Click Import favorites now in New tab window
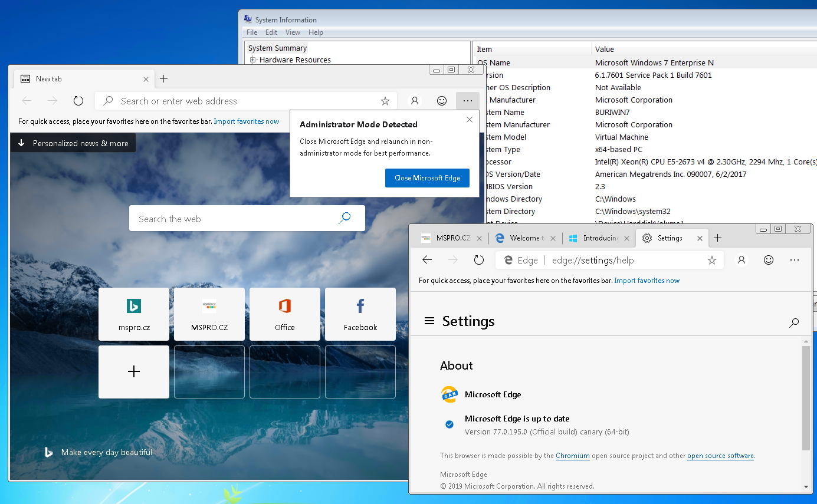The image size is (817, 504). click(247, 121)
